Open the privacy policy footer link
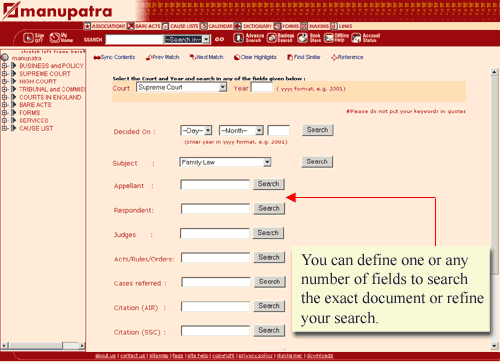Image resolution: width=500 pixels, height=362 pixels. click(256, 356)
